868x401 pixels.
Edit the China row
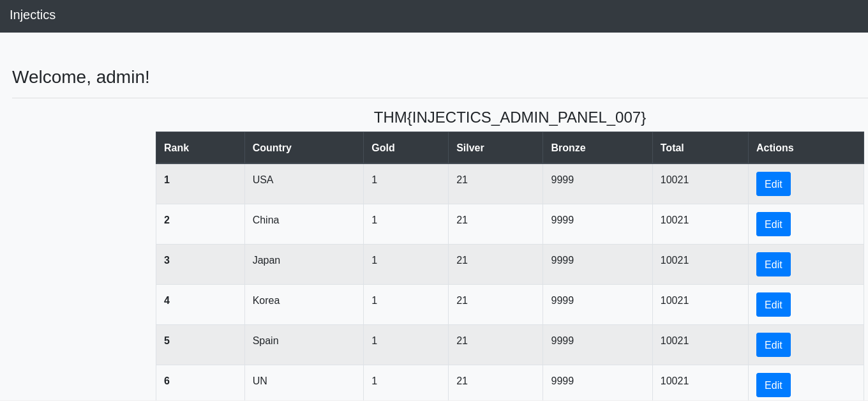pos(773,224)
